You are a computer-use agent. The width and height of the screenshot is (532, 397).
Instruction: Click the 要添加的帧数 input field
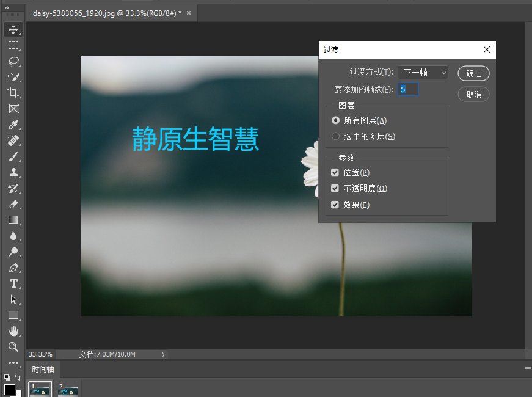click(408, 89)
